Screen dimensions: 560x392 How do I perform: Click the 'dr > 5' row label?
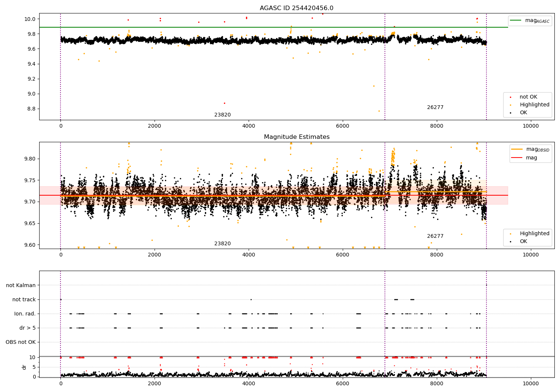click(28, 328)
